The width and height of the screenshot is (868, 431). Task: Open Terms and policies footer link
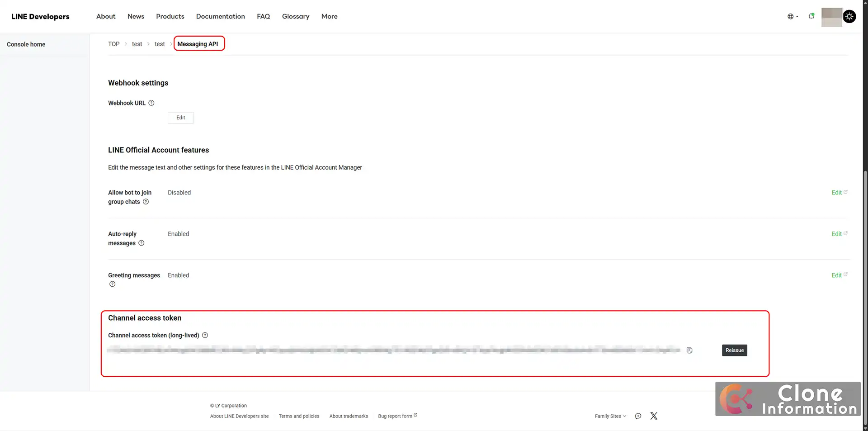coord(299,417)
